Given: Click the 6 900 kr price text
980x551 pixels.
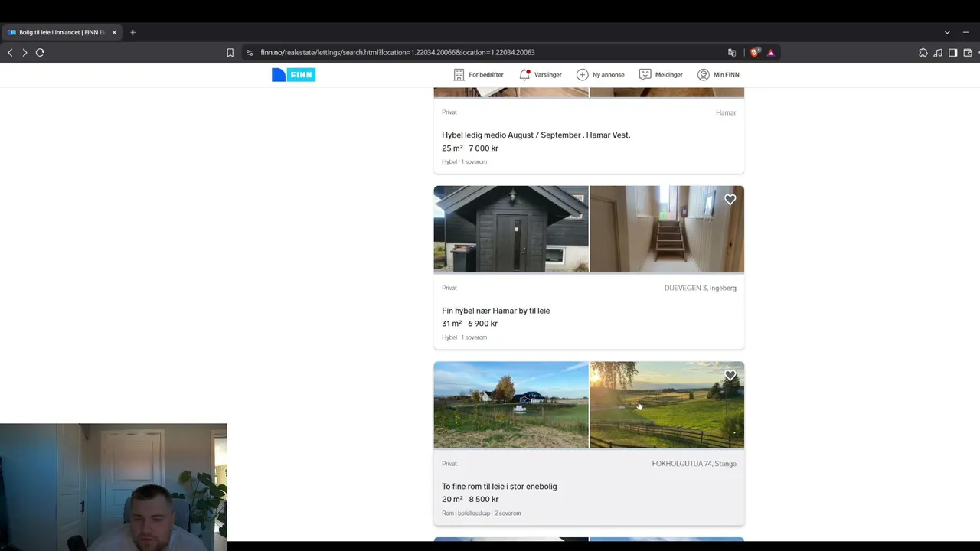Looking at the screenshot, I should (483, 324).
